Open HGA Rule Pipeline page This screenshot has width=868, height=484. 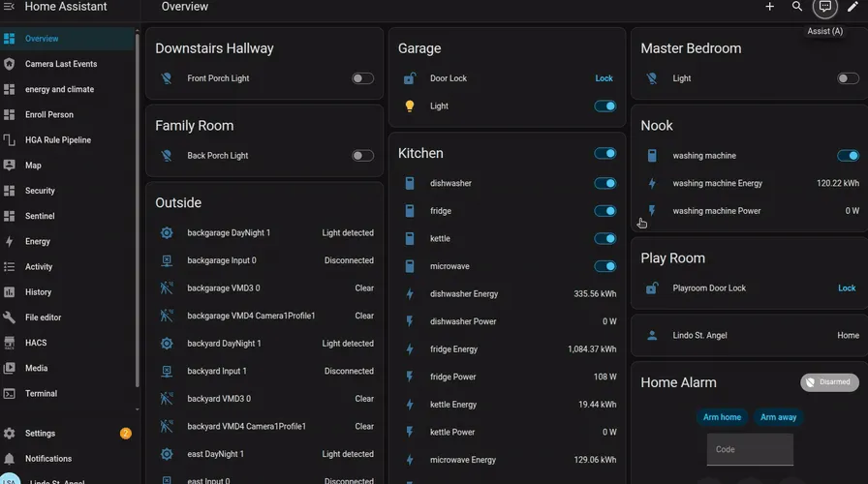coord(67,140)
